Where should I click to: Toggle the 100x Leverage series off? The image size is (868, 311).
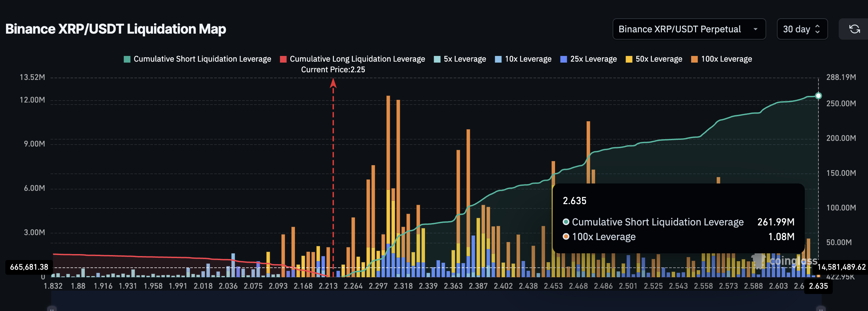[721, 59]
